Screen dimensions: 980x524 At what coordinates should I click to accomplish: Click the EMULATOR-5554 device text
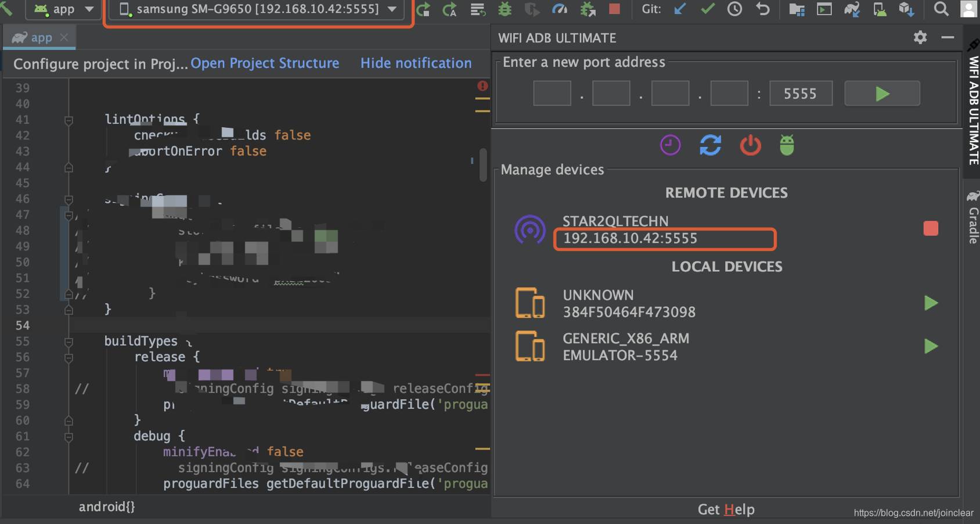click(620, 356)
